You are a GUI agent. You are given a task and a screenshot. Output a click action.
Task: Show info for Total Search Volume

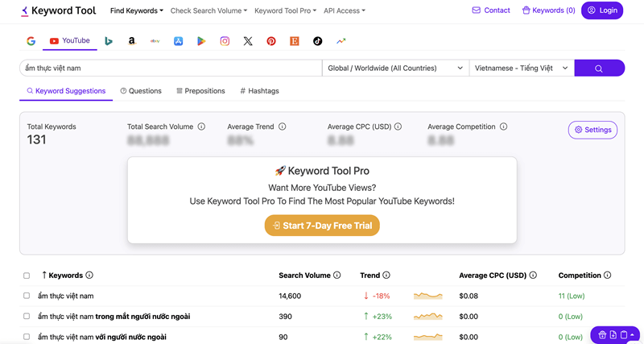pos(201,126)
